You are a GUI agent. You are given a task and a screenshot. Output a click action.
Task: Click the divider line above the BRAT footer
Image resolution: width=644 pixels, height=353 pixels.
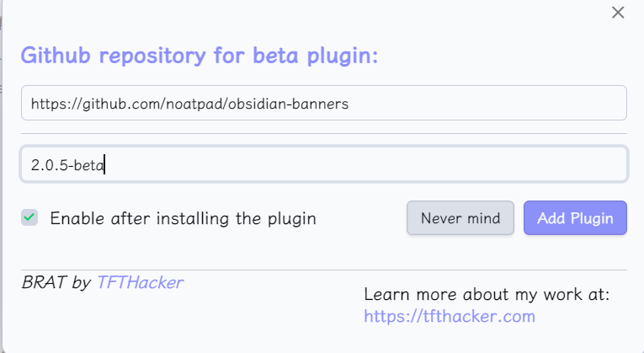tap(324, 270)
